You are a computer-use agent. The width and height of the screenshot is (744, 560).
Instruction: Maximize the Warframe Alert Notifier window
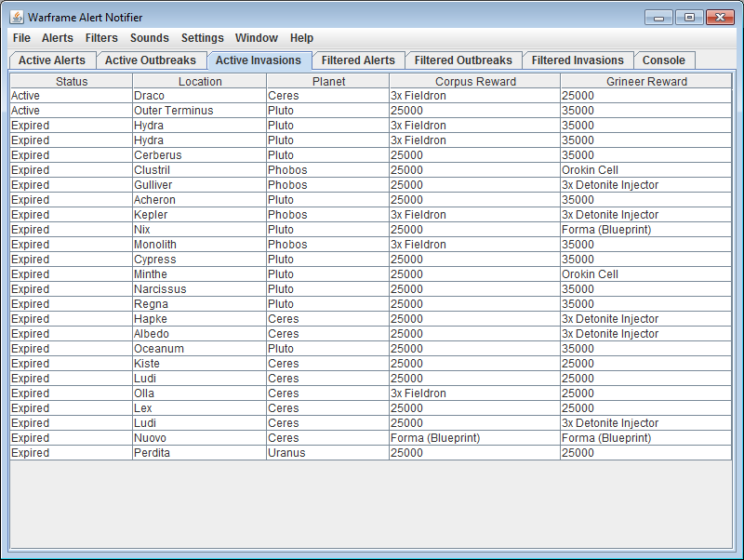[689, 18]
